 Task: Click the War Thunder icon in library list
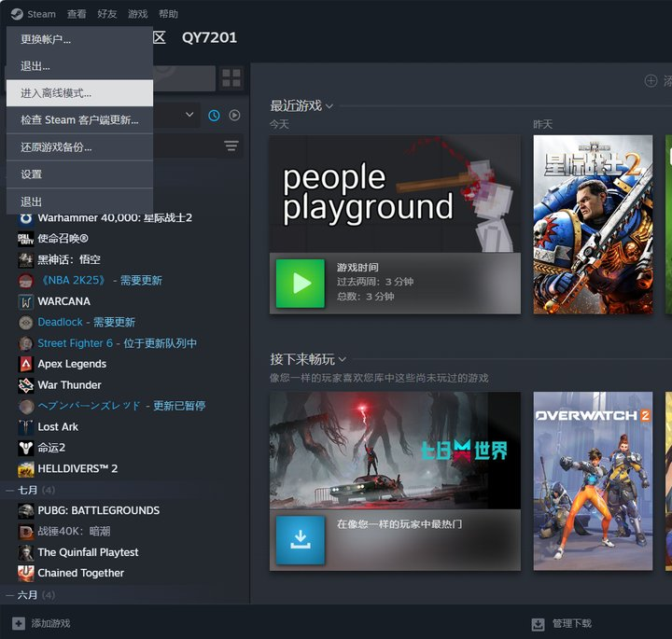click(x=26, y=385)
